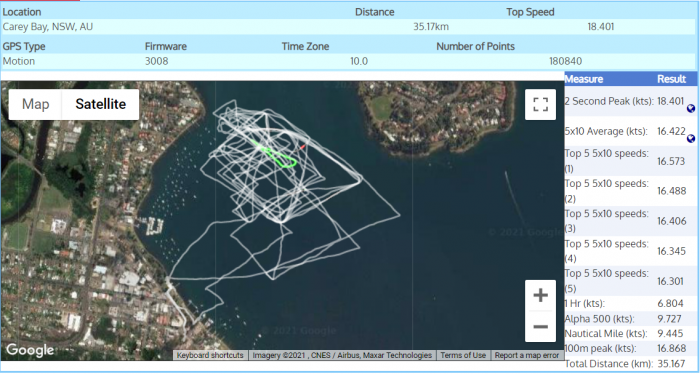The image size is (700, 374).
Task: Open Terms of Use link
Action: (x=463, y=355)
